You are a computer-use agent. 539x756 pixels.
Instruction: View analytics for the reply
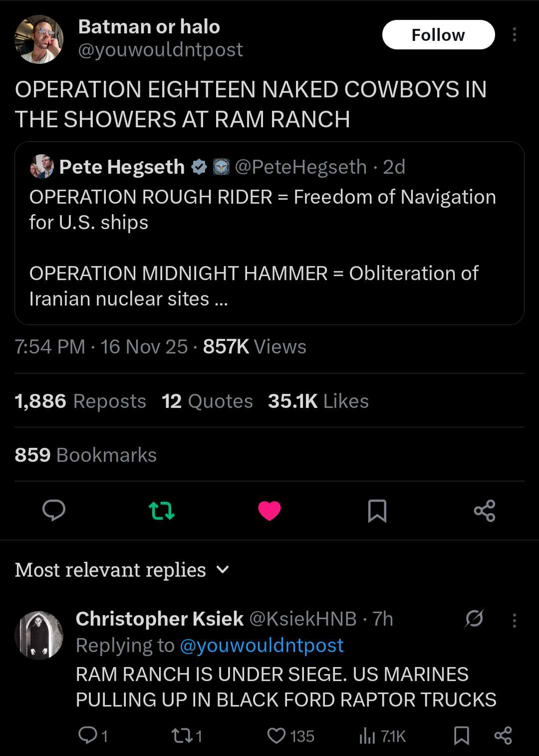pyautogui.click(x=367, y=736)
